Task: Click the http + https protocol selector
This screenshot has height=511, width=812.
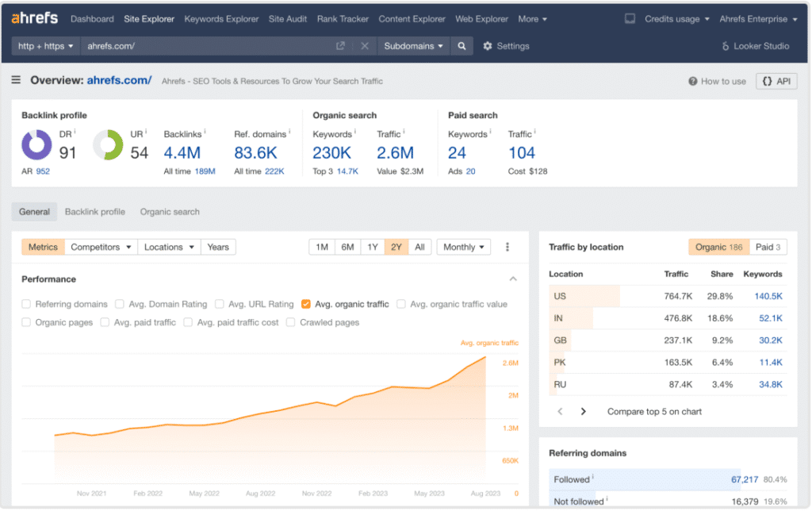Action: 45,45
